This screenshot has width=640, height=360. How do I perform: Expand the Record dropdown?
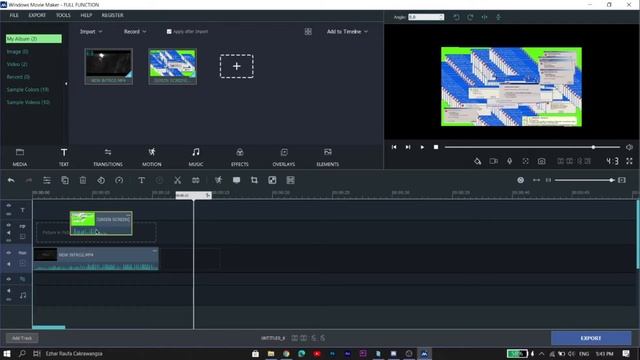[x=135, y=31]
